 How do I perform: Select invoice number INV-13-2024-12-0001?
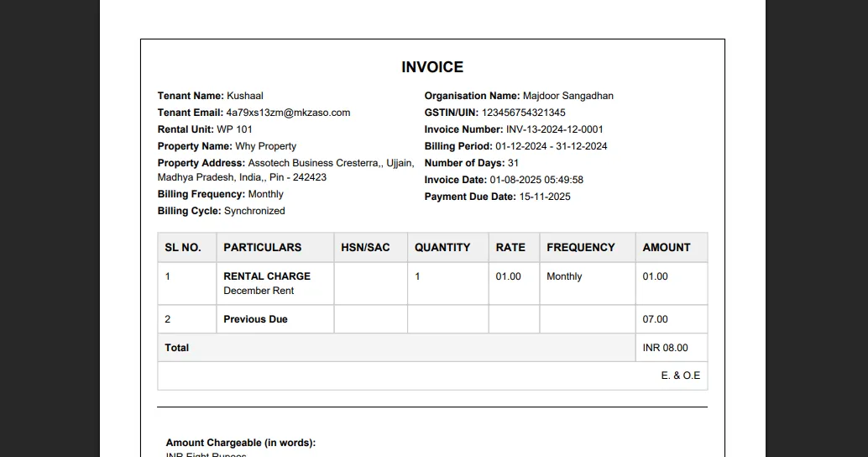click(x=554, y=129)
